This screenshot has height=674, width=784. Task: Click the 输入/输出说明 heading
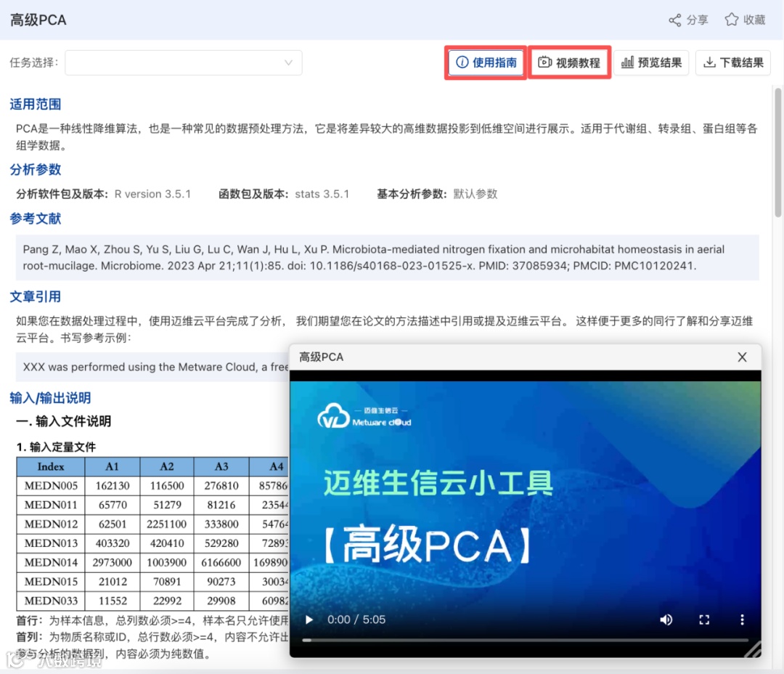pyautogui.click(x=51, y=398)
